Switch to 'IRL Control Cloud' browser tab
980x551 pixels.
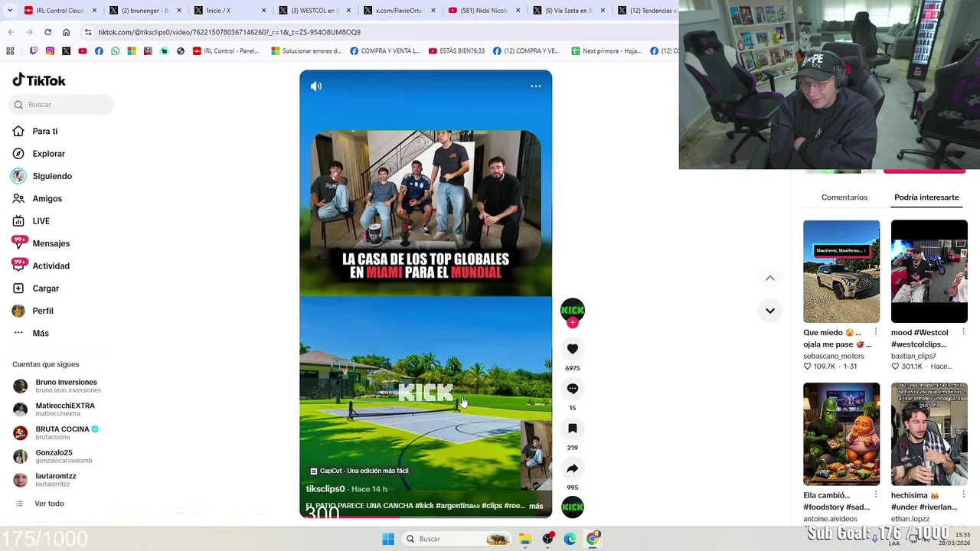click(61, 11)
